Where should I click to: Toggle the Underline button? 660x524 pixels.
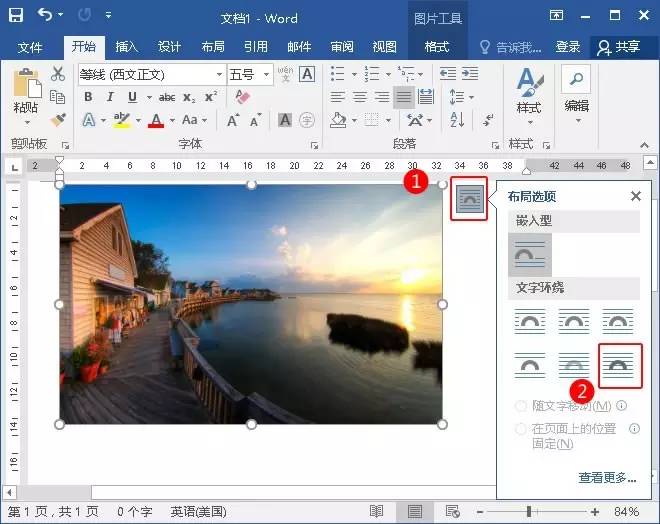(132, 97)
